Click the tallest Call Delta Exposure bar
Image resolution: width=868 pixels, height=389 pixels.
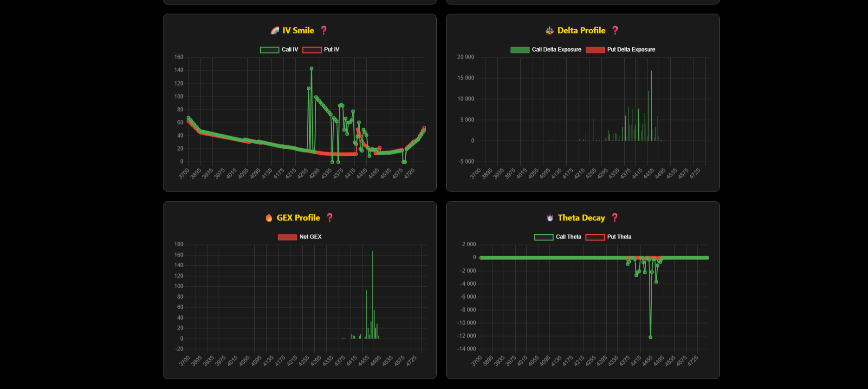tap(637, 100)
